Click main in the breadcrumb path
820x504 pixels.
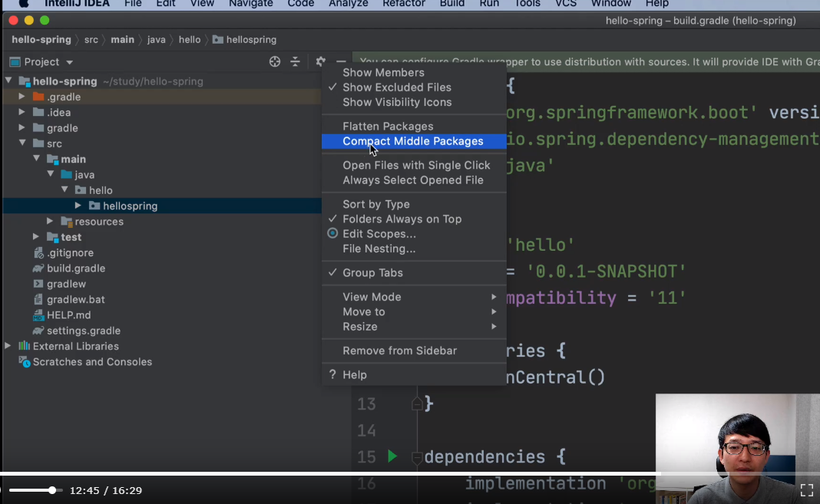click(x=122, y=40)
